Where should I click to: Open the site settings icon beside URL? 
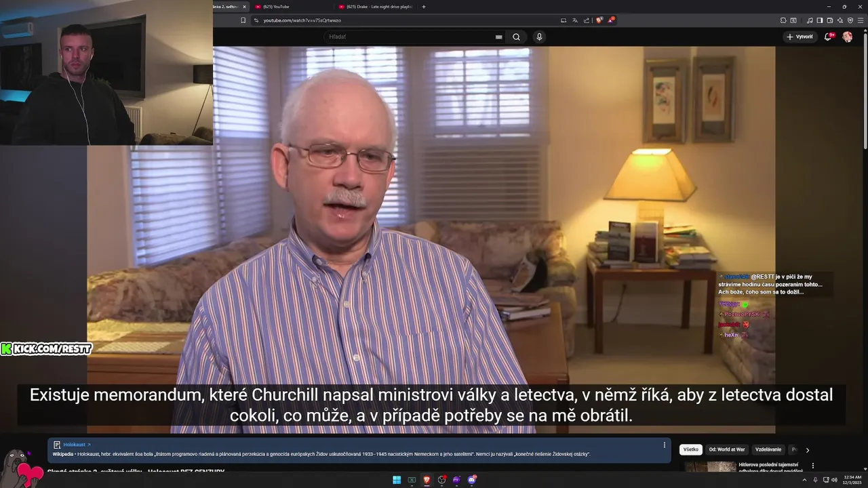pos(256,20)
